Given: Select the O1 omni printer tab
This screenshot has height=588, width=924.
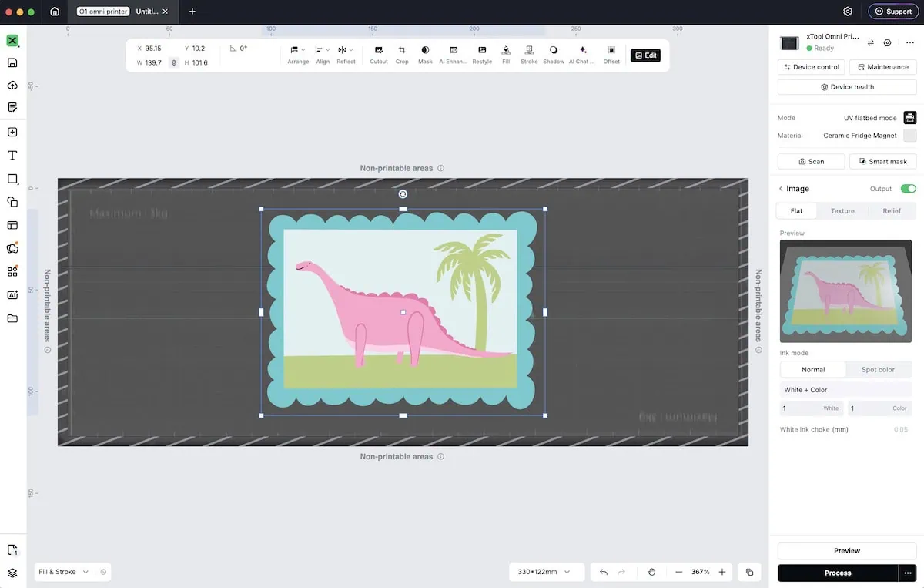Looking at the screenshot, I should (x=102, y=12).
